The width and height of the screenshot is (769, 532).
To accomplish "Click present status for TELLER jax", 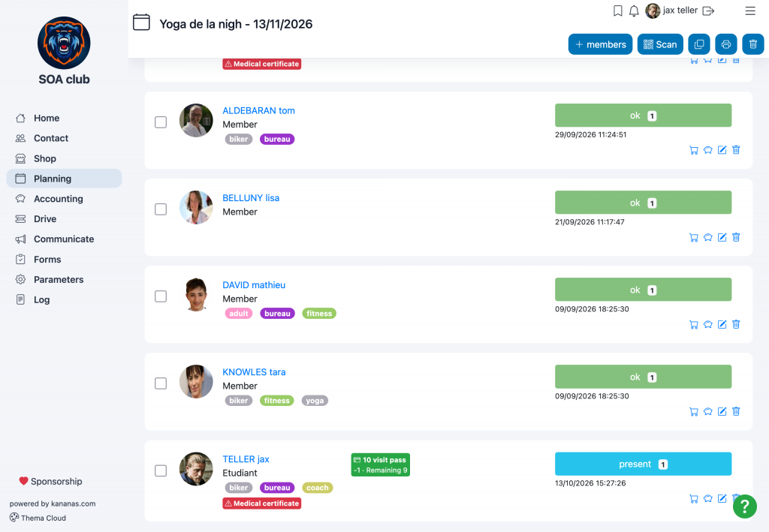I will (643, 464).
